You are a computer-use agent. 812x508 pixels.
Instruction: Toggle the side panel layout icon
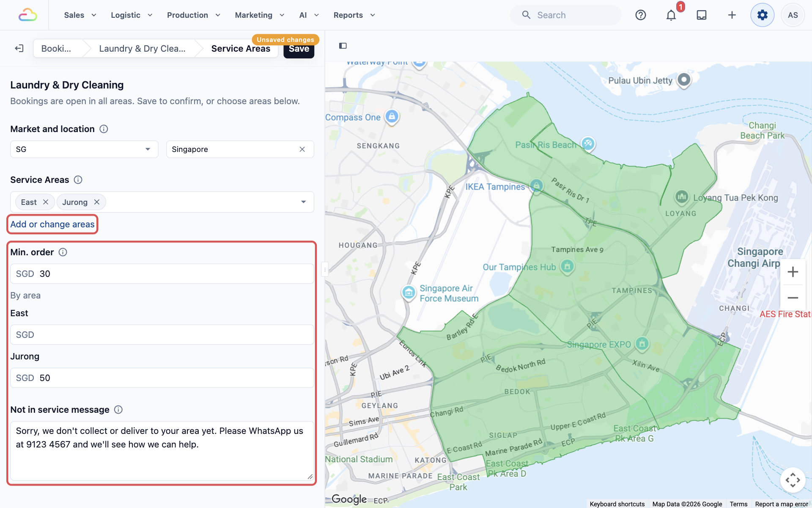(x=343, y=46)
